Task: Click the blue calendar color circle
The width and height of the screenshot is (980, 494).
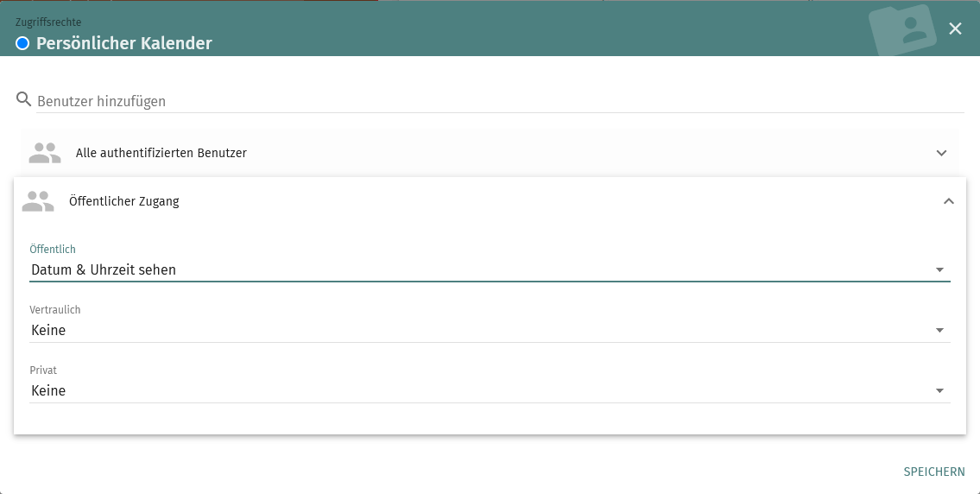Action: click(x=22, y=43)
